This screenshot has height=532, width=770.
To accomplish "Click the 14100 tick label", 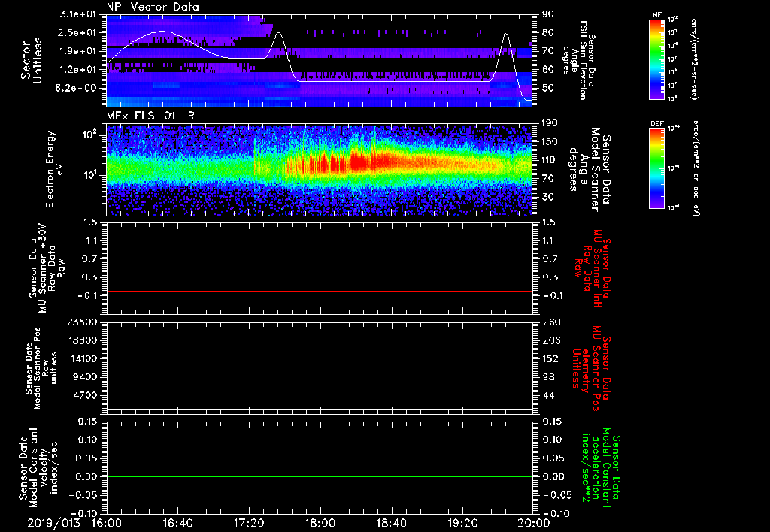I will [x=83, y=358].
